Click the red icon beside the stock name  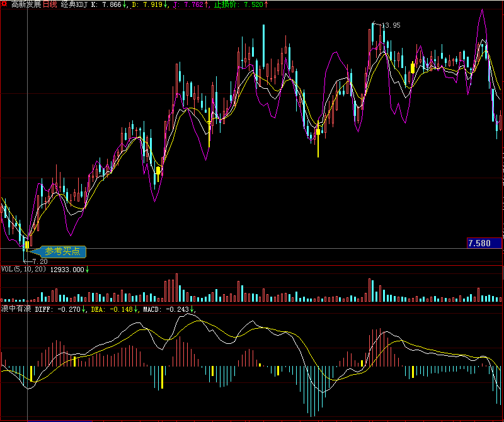tap(4, 4)
